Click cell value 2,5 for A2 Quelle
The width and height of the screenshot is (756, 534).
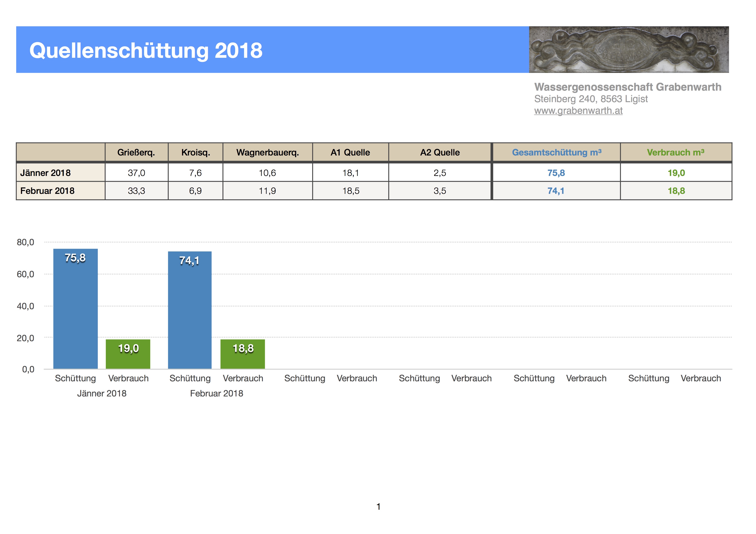[440, 173]
